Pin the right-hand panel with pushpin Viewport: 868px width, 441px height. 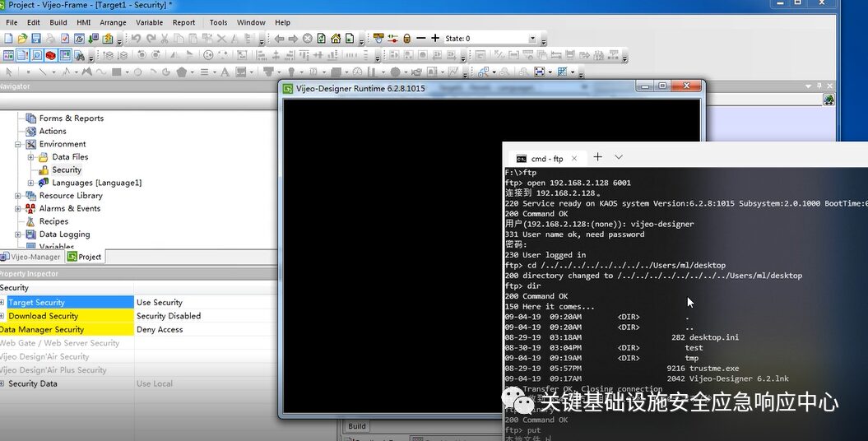coord(819,86)
